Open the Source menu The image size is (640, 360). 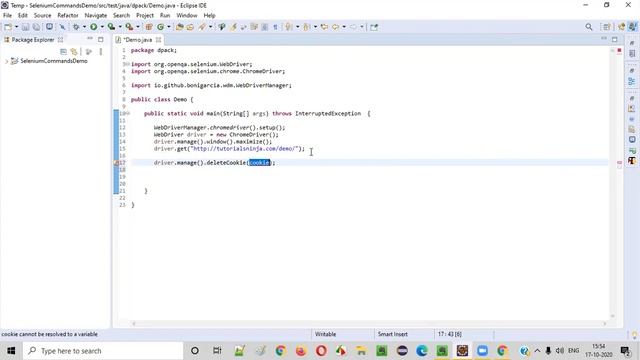tap(42, 15)
